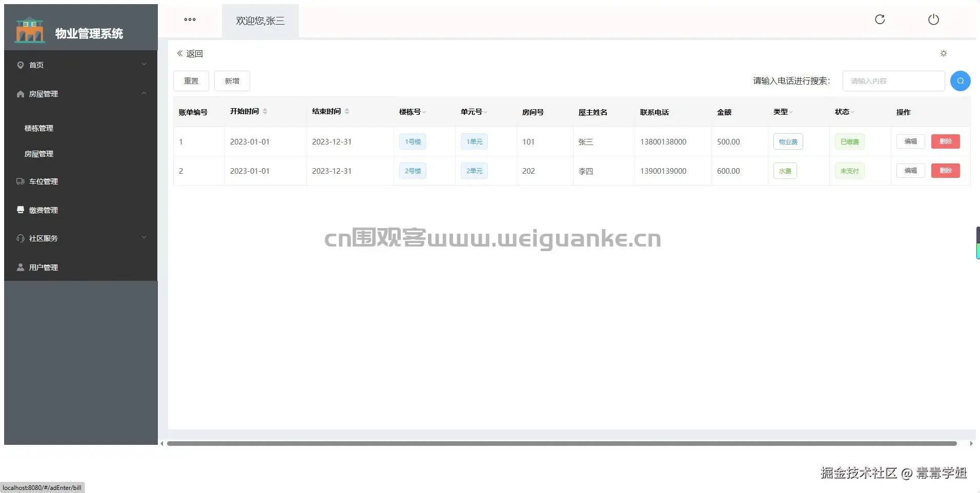This screenshot has width=980, height=493.
Task: Click the horizontal scrollbar thumb
Action: pyautogui.click(x=562, y=443)
